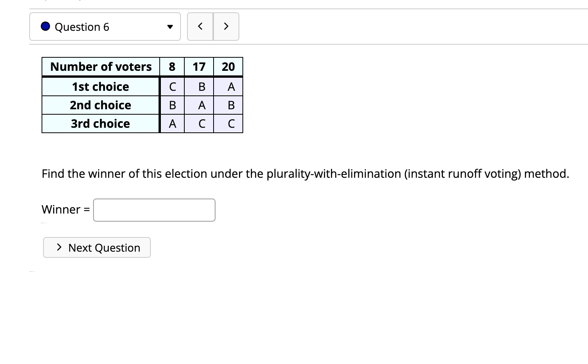
Task: Click the 20 voters column header
Action: [x=228, y=67]
